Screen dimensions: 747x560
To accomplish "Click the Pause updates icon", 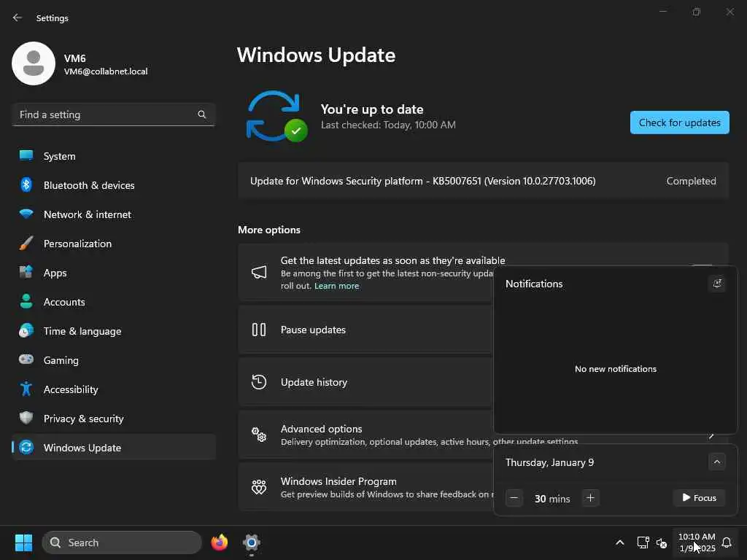I will point(259,330).
